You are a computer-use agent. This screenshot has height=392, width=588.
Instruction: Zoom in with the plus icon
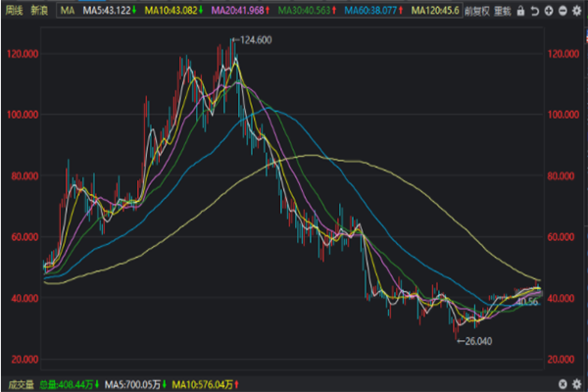549,11
